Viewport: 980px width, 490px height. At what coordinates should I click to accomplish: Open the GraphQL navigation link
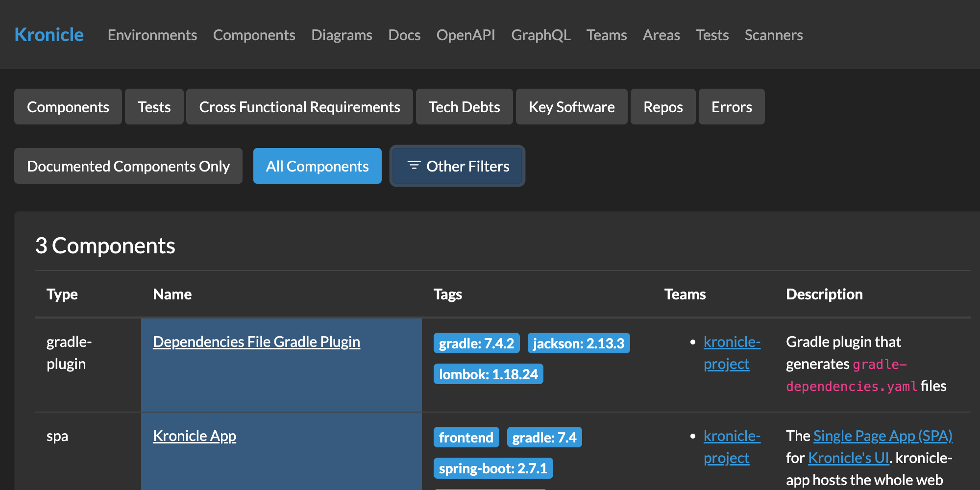coord(540,35)
